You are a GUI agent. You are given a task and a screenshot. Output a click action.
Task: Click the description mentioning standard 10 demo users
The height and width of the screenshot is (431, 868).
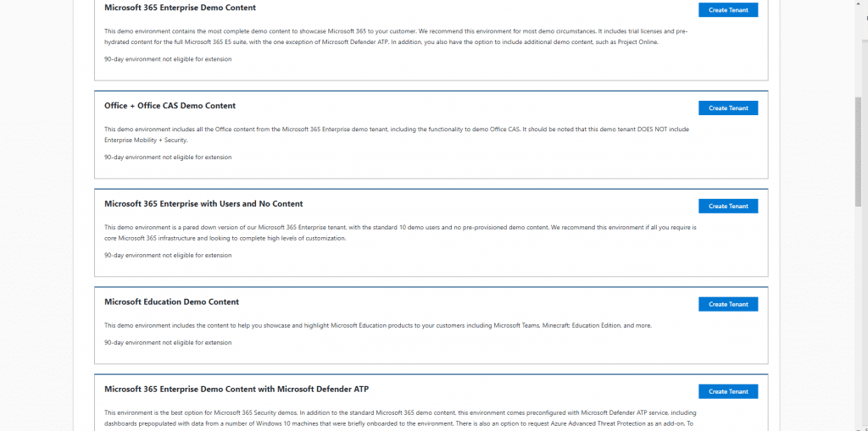coord(400,233)
